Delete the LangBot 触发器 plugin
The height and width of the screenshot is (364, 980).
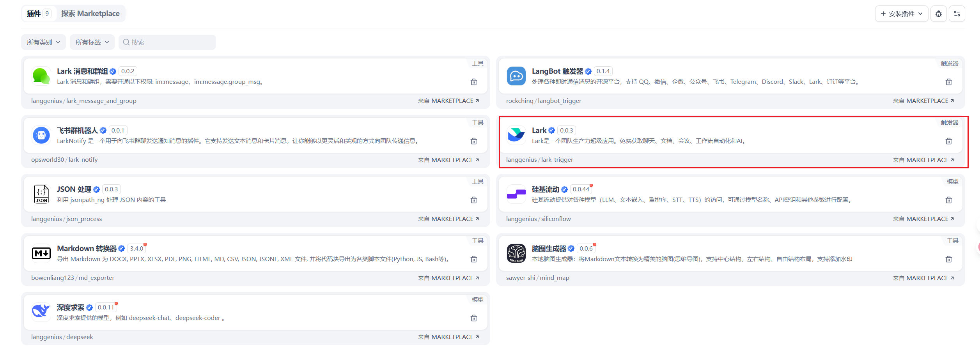pyautogui.click(x=949, y=82)
